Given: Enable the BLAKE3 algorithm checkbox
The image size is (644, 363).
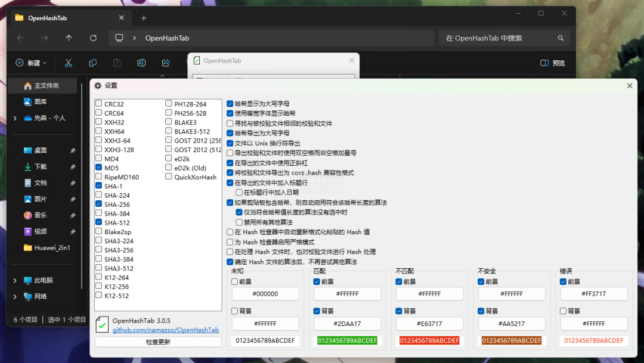Looking at the screenshot, I should tap(168, 122).
